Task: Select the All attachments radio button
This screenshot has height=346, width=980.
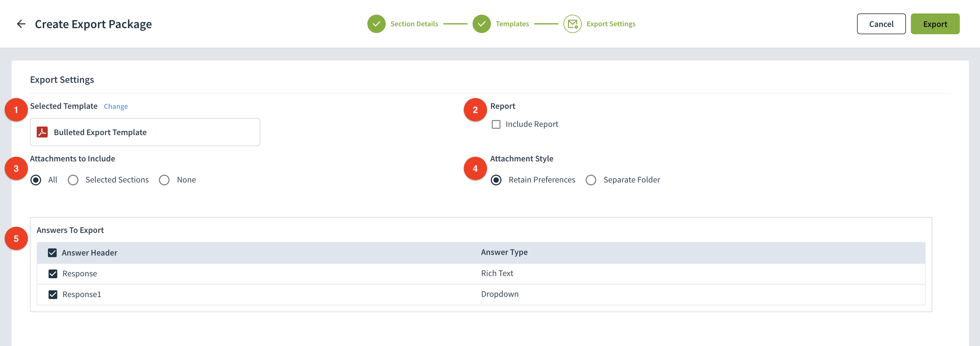Action: 36,180
